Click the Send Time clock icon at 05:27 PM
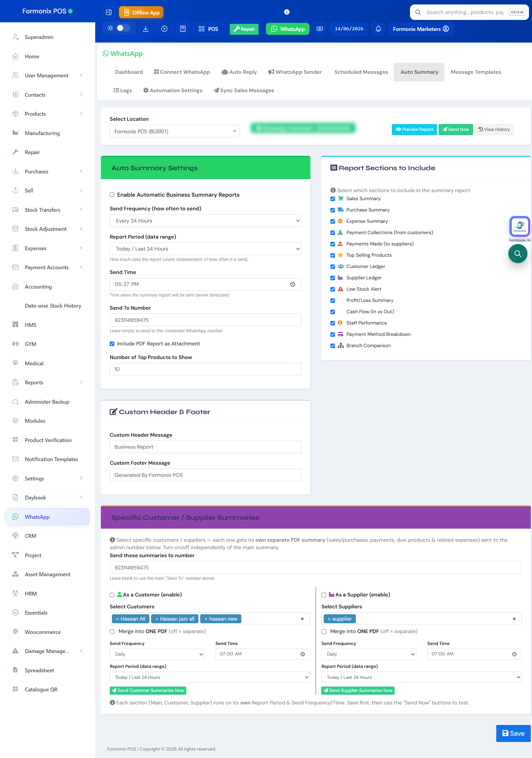Image resolution: width=532 pixels, height=758 pixels. tap(292, 285)
